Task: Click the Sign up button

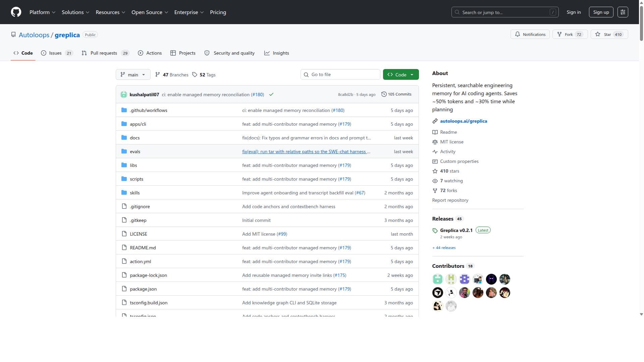Action: tap(601, 12)
